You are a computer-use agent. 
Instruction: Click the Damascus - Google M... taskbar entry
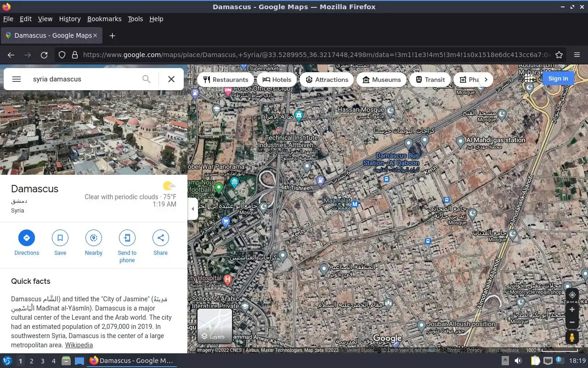131,361
